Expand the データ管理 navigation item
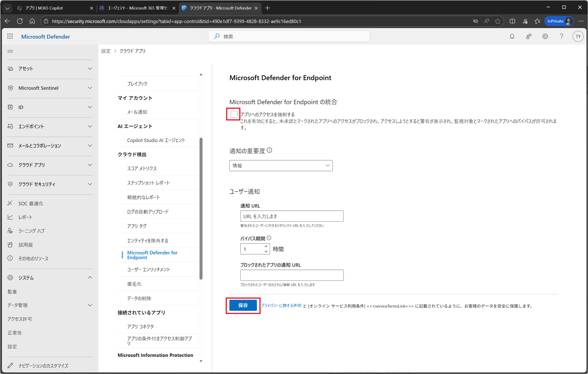Image resolution: width=588 pixels, height=374 pixels. point(50,305)
